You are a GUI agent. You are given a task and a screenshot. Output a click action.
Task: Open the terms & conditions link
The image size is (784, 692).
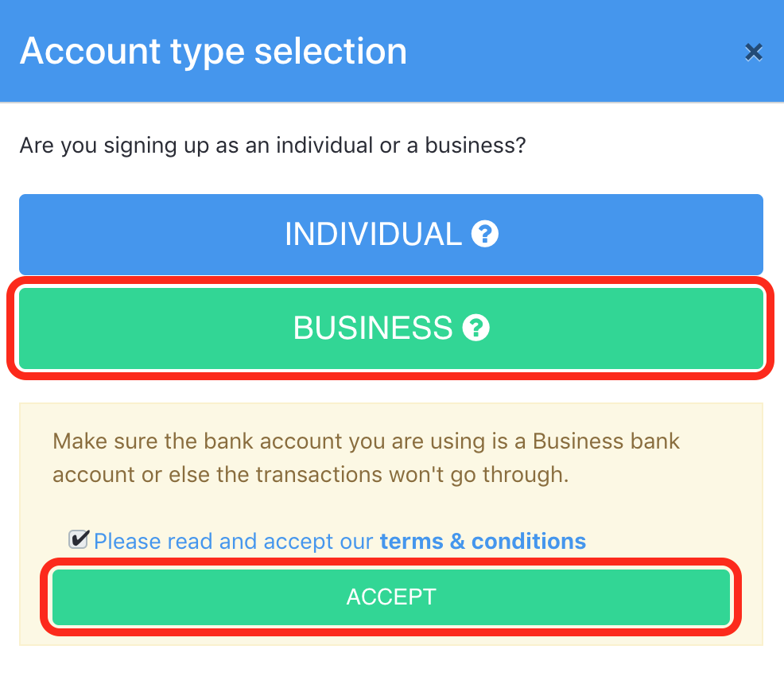click(483, 542)
